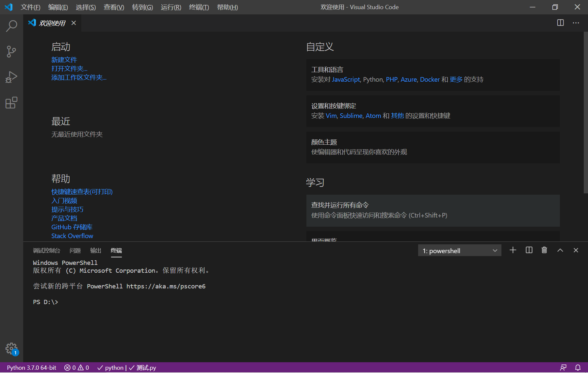Maximize the terminal panel with the chevron

pyautogui.click(x=560, y=250)
